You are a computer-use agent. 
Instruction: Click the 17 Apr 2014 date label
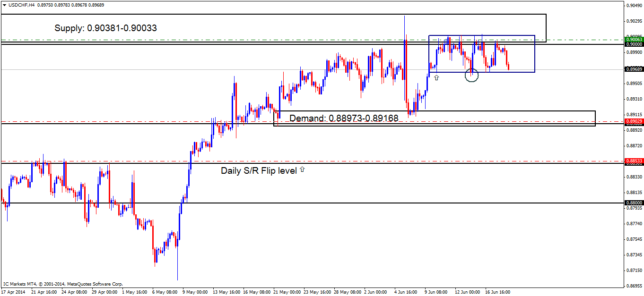pos(13,292)
